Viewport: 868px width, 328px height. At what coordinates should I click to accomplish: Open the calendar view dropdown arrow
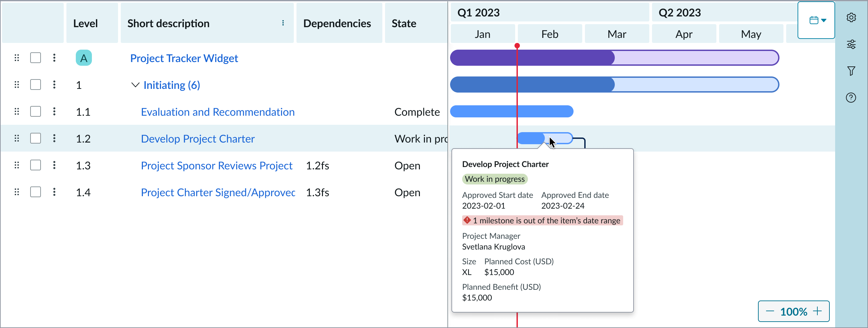coord(824,20)
